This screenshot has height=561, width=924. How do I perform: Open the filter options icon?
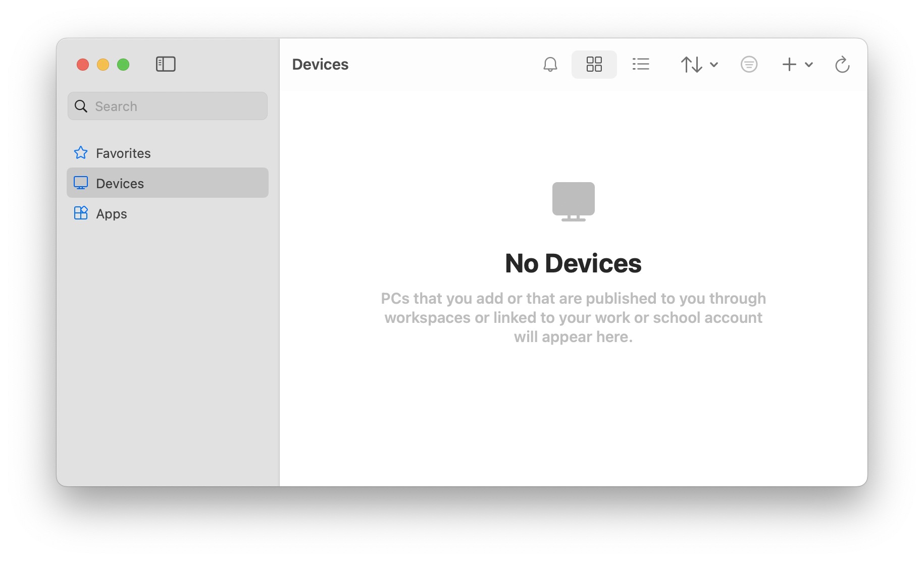coord(749,65)
